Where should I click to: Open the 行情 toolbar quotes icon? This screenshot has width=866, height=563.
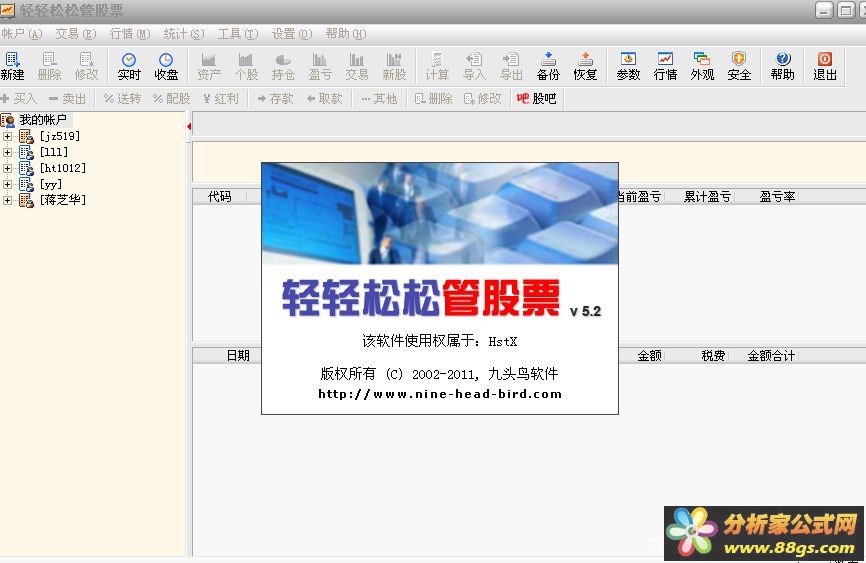(x=665, y=66)
